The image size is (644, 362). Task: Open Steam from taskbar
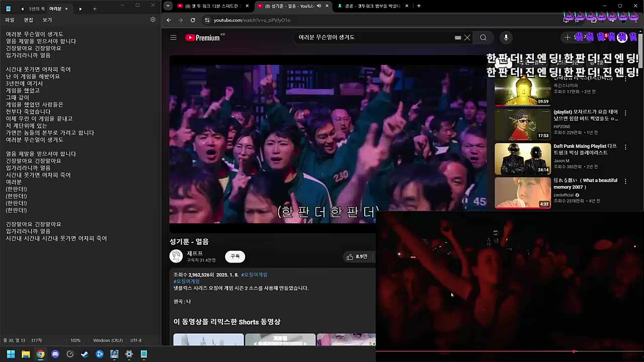(x=85, y=354)
